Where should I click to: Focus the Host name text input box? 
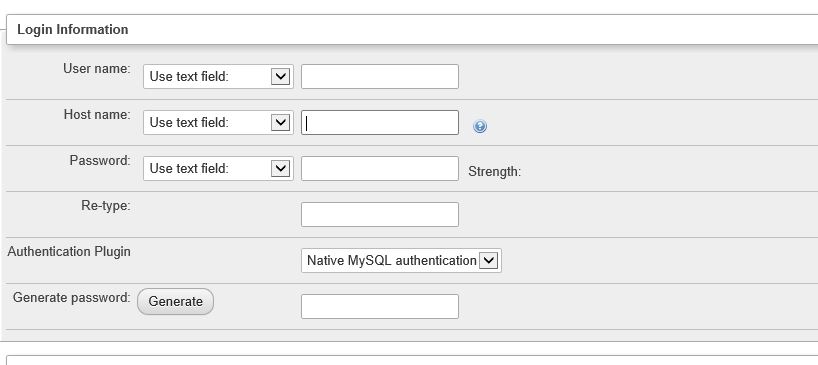pos(380,123)
